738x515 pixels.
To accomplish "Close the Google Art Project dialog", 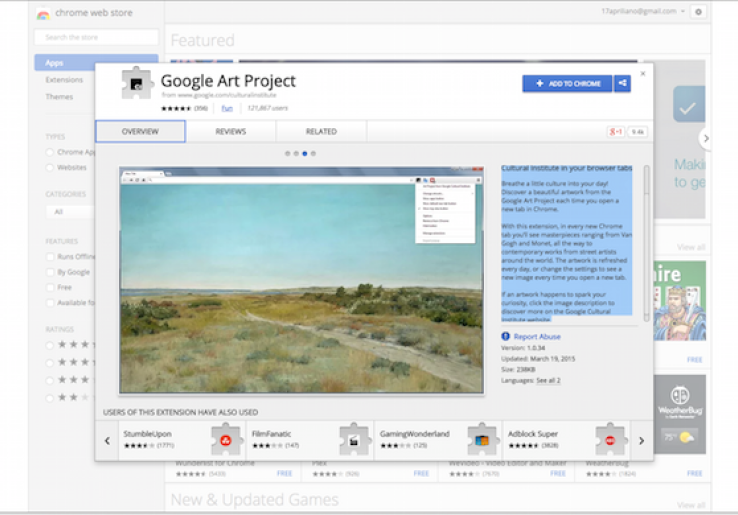I will tap(643, 73).
